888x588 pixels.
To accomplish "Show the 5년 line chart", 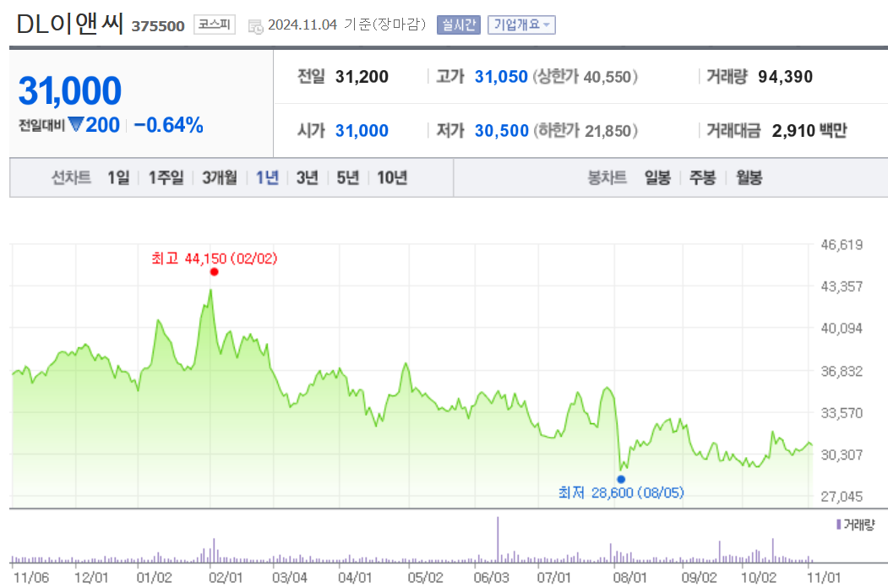I will point(348,178).
